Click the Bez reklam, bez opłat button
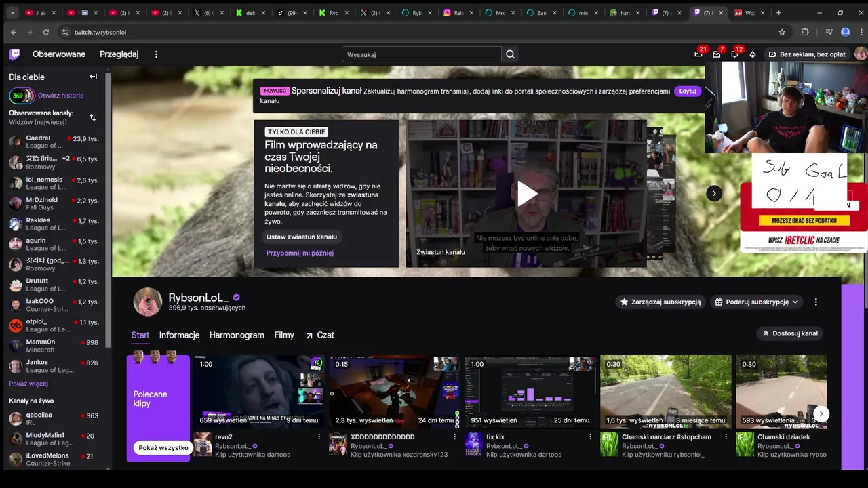The width and height of the screenshot is (868, 488). 807,54
